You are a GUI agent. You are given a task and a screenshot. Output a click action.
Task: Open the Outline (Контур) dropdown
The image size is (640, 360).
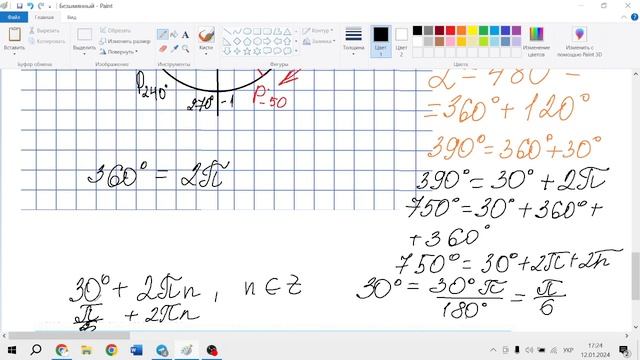[x=318, y=31]
